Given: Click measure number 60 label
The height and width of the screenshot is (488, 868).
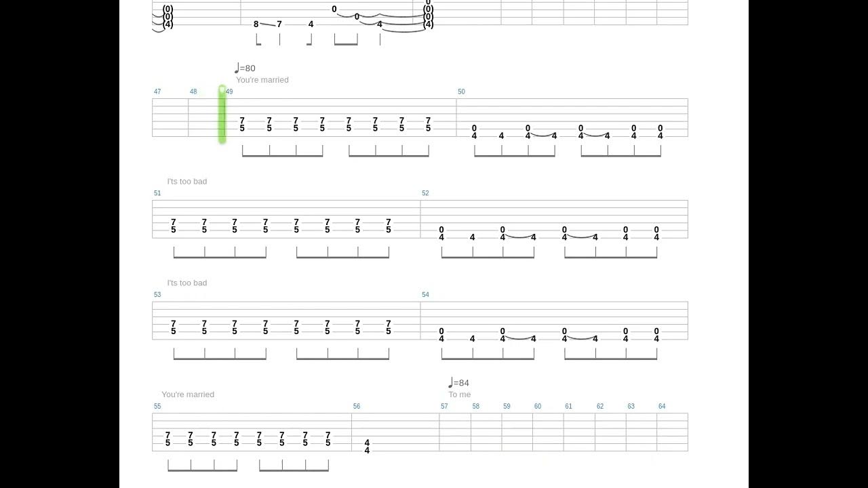Looking at the screenshot, I should pyautogui.click(x=538, y=407).
